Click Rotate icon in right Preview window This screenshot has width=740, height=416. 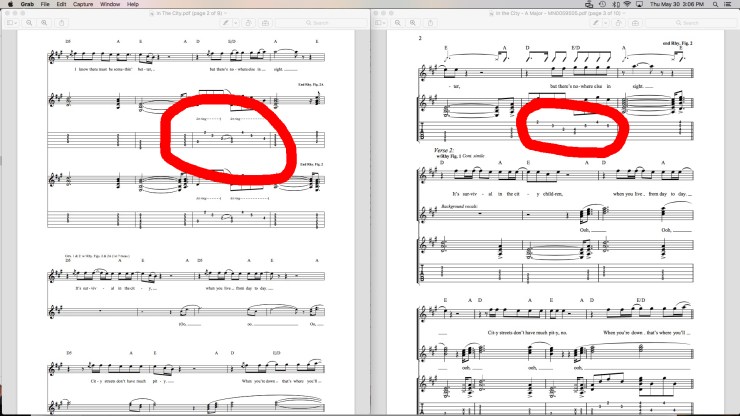pyautogui.click(x=619, y=23)
